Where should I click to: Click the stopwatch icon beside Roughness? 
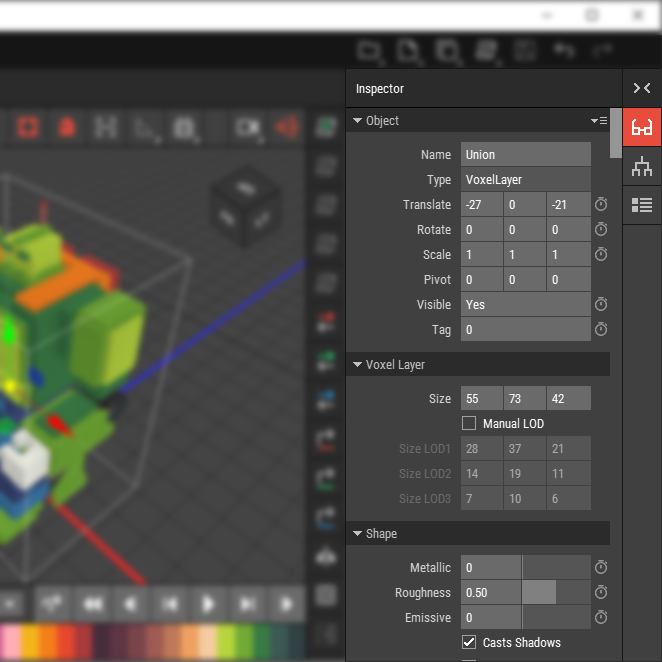pos(601,593)
